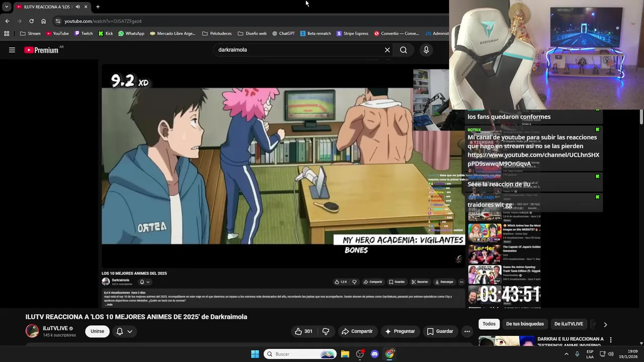Open the iLuTVLIVE channel avatar
The height and width of the screenshot is (362, 644).
pyautogui.click(x=32, y=331)
